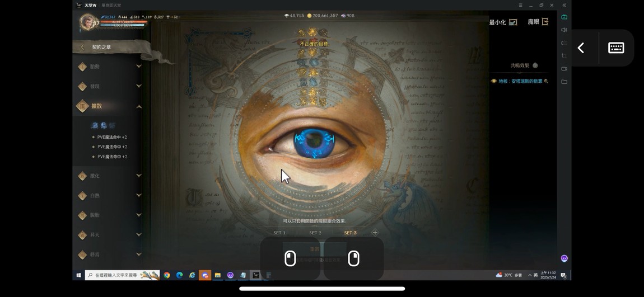Image resolution: width=644 pixels, height=297 pixels.
Task: Click the 英 input language indicator
Action: (535, 275)
